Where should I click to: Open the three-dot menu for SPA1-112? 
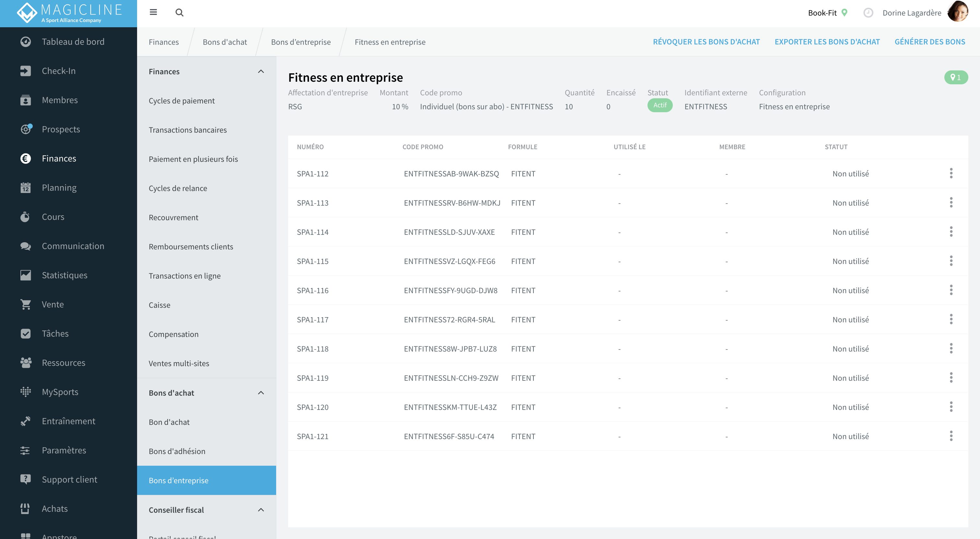(x=951, y=174)
